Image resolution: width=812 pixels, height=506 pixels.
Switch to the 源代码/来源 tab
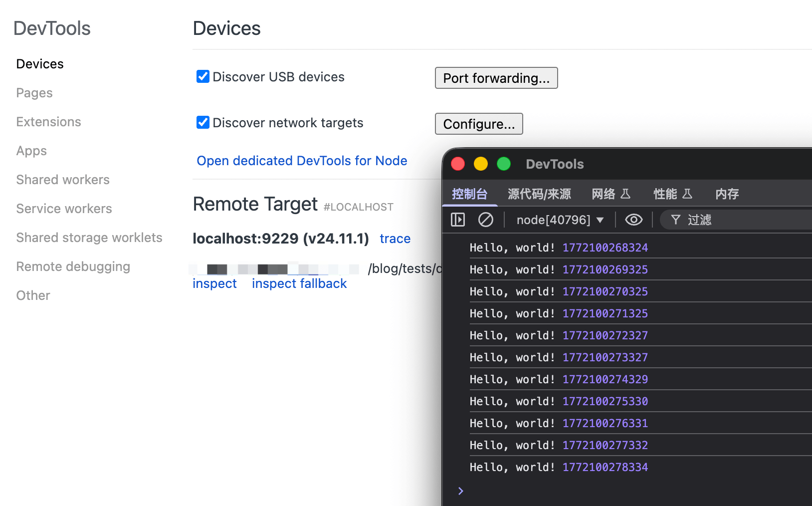click(539, 194)
